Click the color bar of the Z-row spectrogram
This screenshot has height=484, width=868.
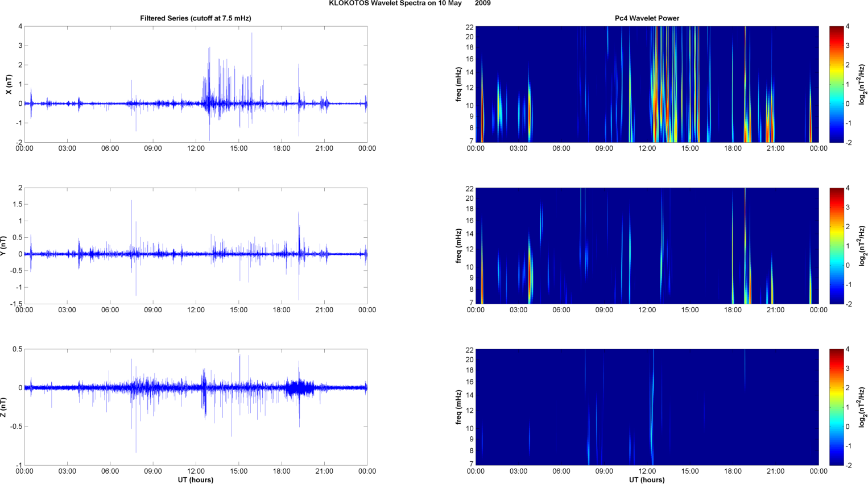(836, 407)
